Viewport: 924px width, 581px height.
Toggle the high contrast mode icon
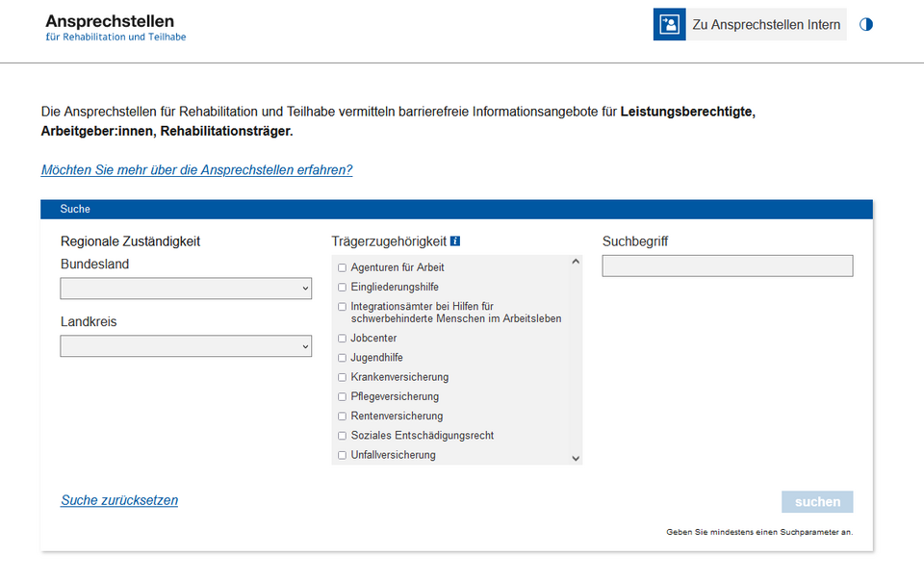coord(866,25)
